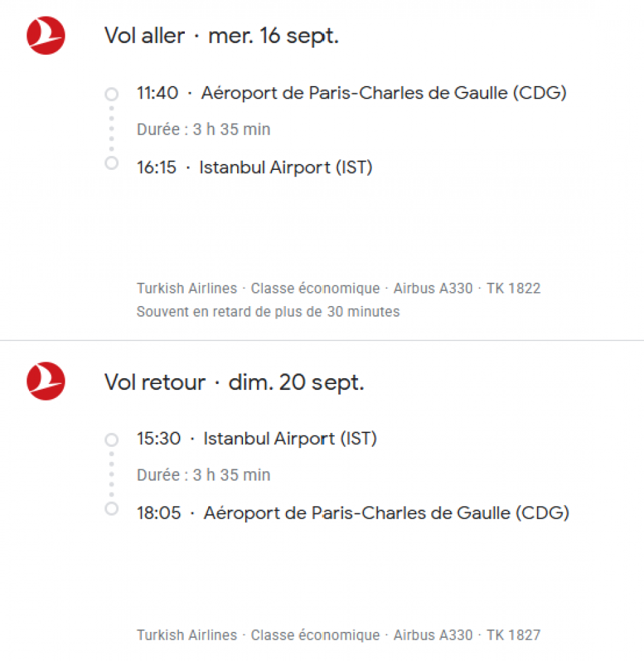Click the Turkish Airlines logo beside Vol retour

pos(46,381)
